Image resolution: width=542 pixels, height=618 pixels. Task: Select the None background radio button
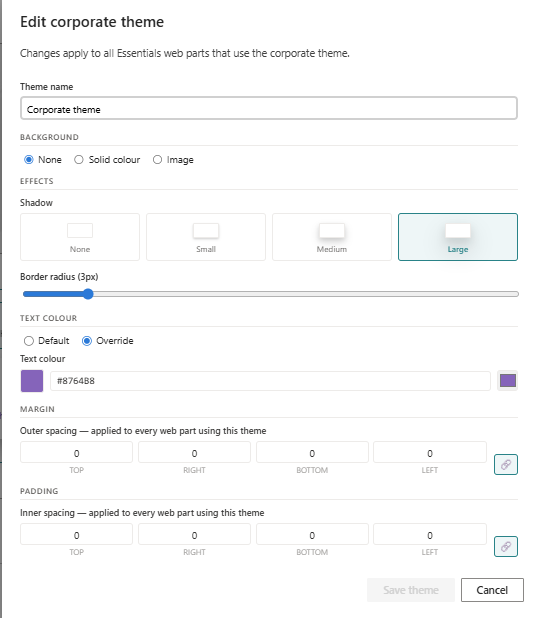[x=29, y=160]
